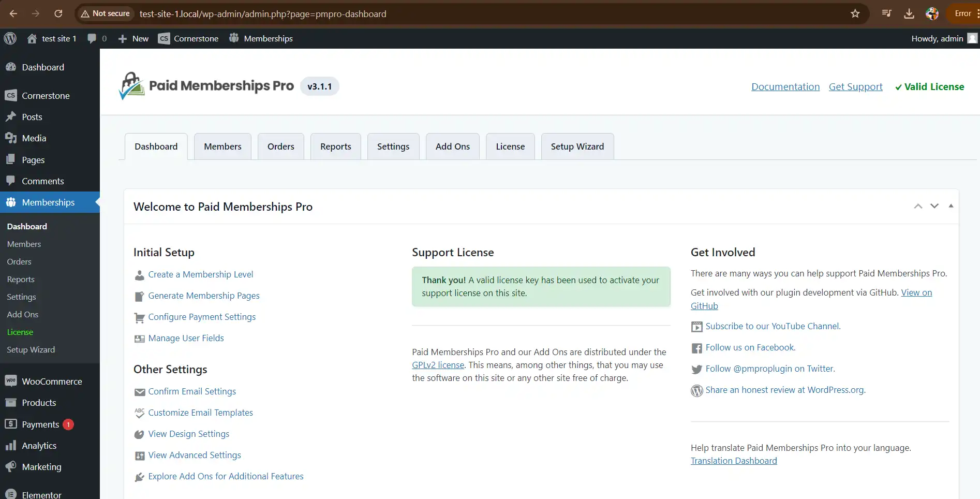This screenshot has height=499, width=980.
Task: Open Howdy, admin account menu
Action: coord(944,38)
